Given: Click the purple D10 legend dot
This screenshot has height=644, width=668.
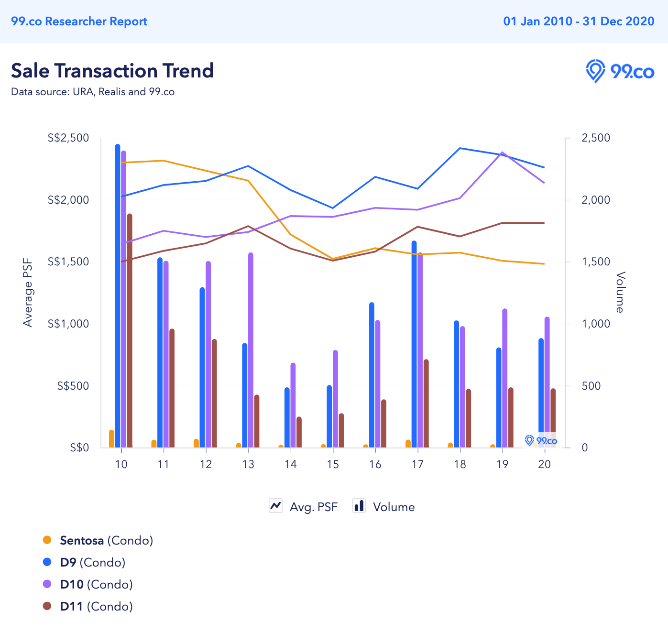Looking at the screenshot, I should (x=47, y=584).
